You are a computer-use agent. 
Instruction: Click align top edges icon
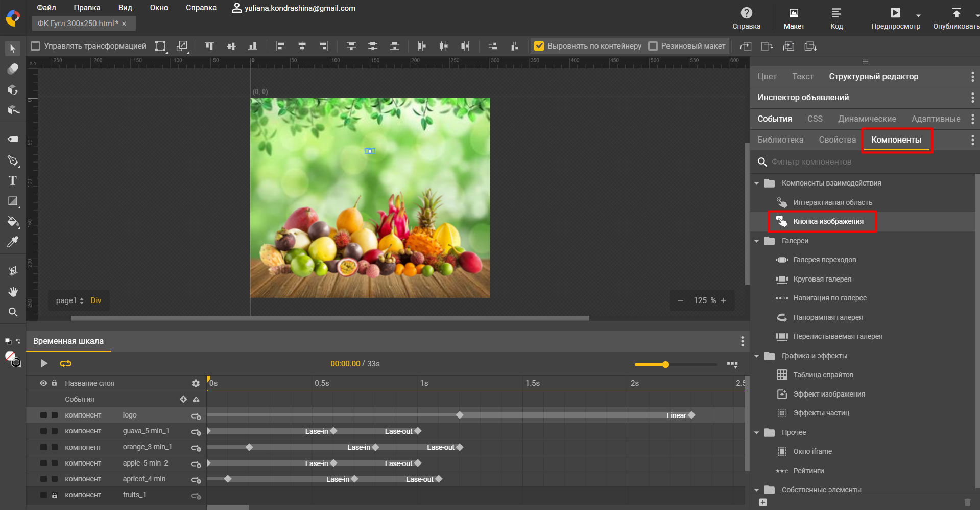coord(209,46)
